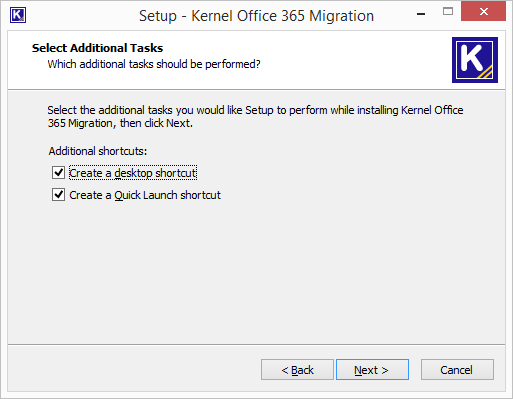The width and height of the screenshot is (513, 399).
Task: Uncheck the desktop shortcut checkbox
Action: 58,173
